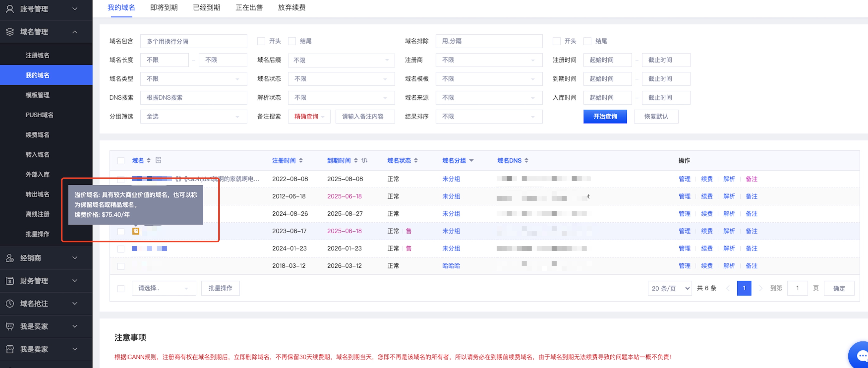Click the swap icon next to 到期时间
The width and height of the screenshot is (868, 368).
[x=364, y=160]
